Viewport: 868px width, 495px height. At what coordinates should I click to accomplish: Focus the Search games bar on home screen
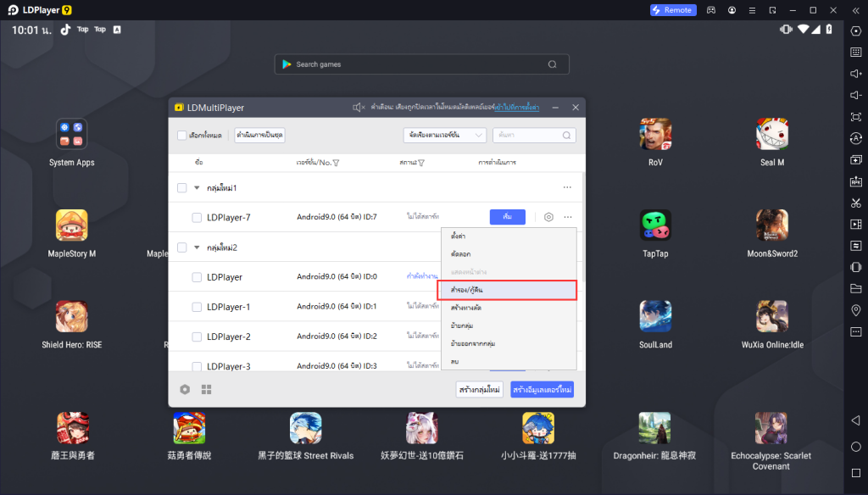coord(422,64)
